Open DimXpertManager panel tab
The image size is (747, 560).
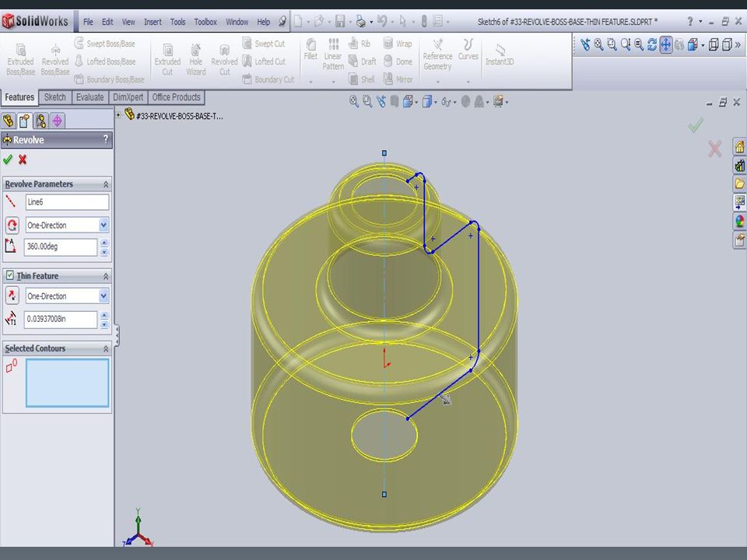click(x=57, y=121)
